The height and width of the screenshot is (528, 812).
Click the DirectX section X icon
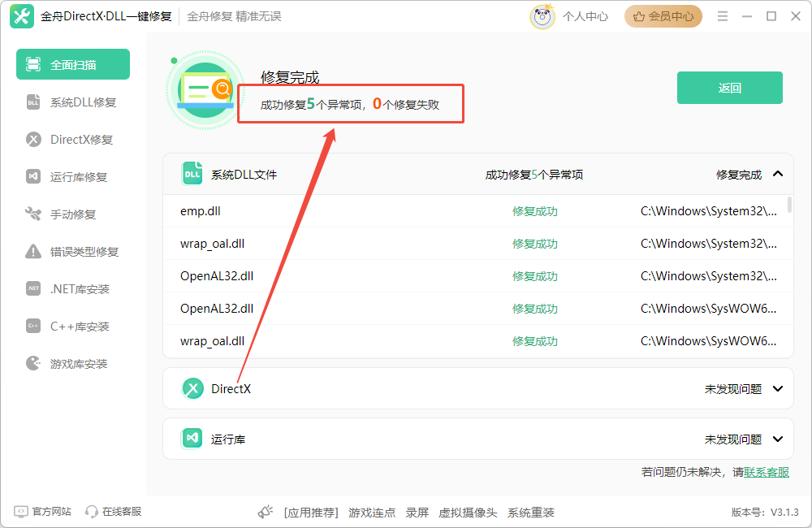[x=192, y=388]
